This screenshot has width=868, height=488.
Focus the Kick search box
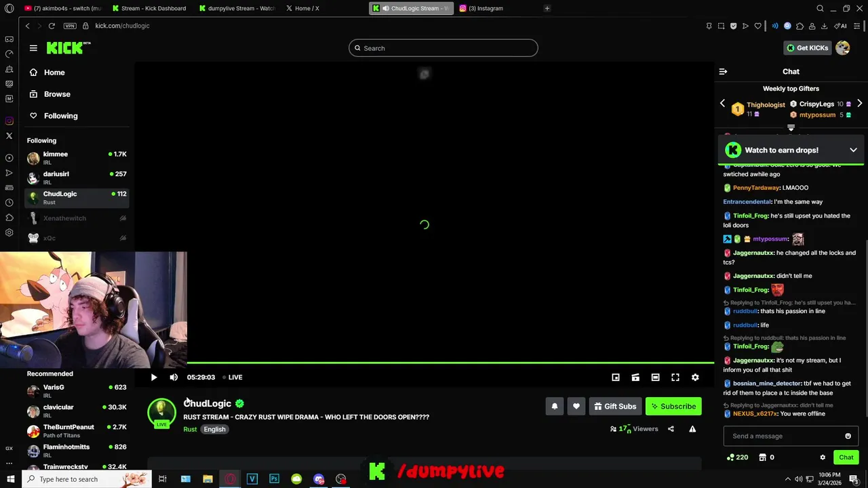pyautogui.click(x=443, y=48)
